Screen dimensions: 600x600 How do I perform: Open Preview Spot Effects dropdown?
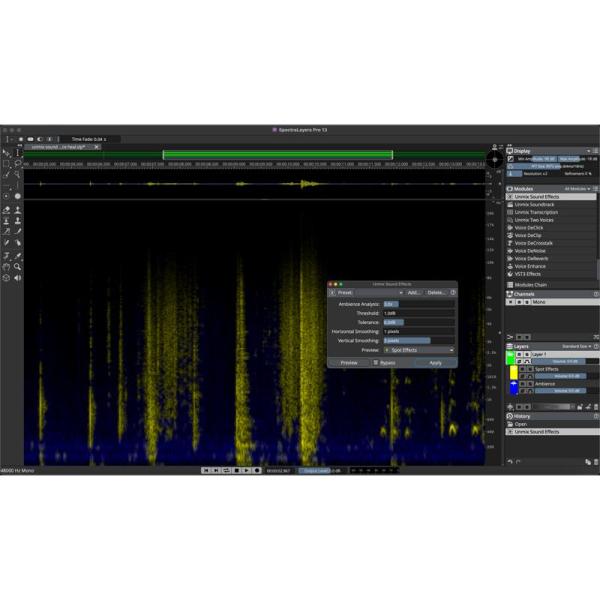(x=419, y=350)
